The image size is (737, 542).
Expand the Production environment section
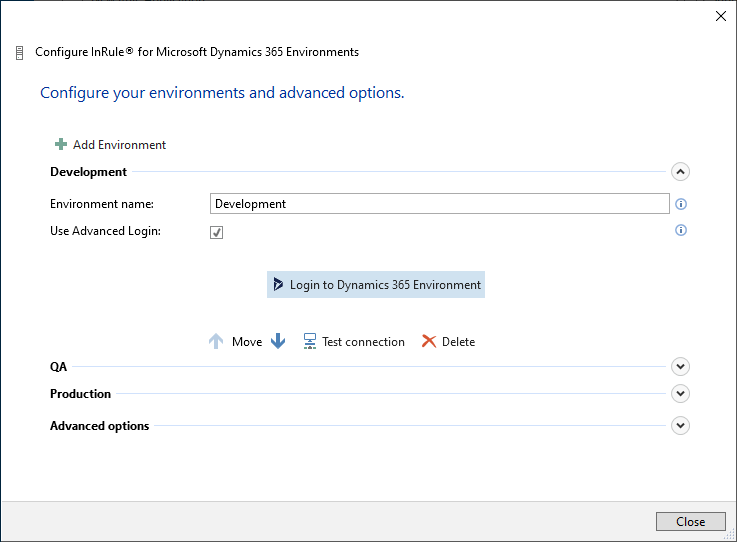(x=680, y=393)
